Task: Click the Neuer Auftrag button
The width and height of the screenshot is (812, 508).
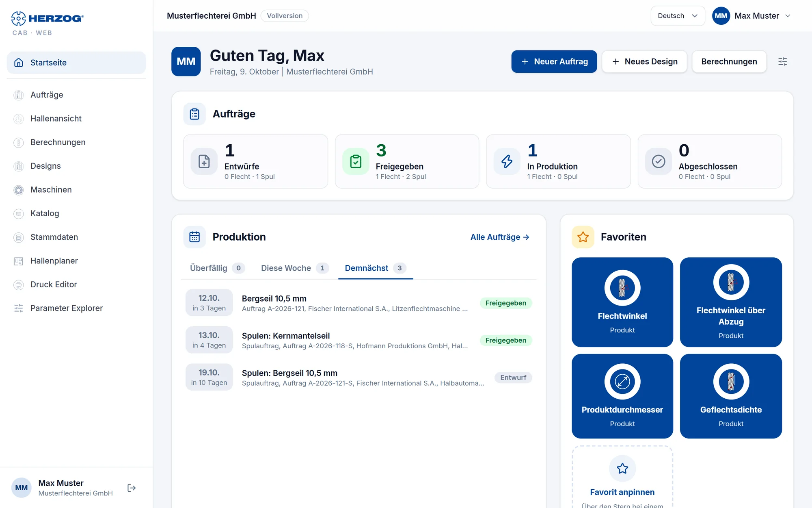Action: click(x=554, y=61)
